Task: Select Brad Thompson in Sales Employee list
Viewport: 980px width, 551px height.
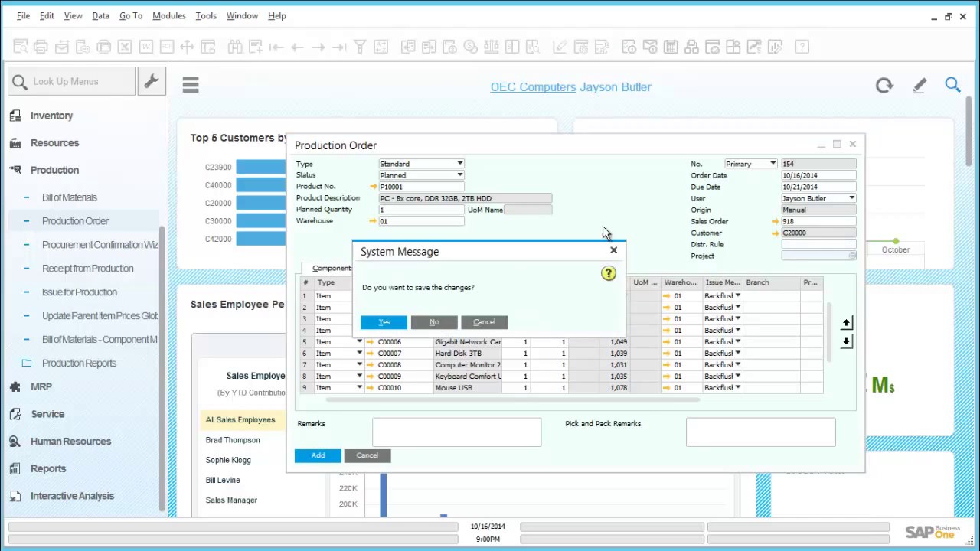Action: (x=233, y=440)
